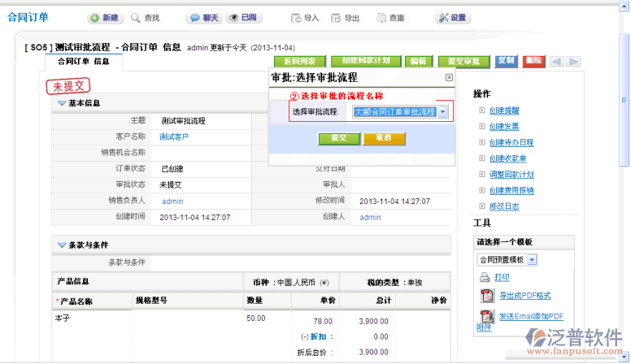Open 查找 (Search) magnifier tool
631x364 pixels.
[x=146, y=17]
